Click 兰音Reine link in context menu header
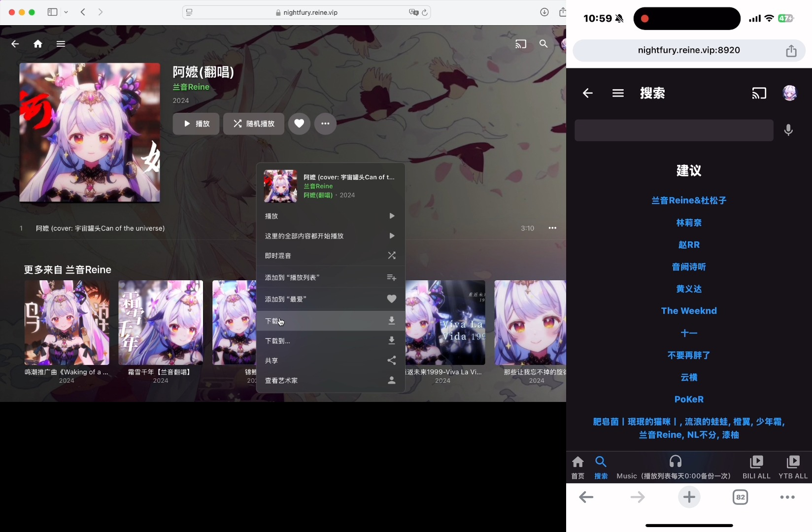812x532 pixels. 318,186
